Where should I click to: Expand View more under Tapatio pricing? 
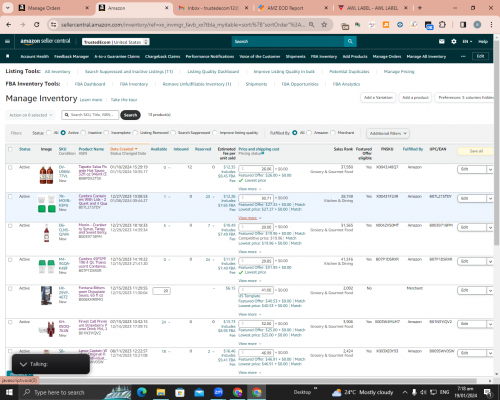pos(249,189)
